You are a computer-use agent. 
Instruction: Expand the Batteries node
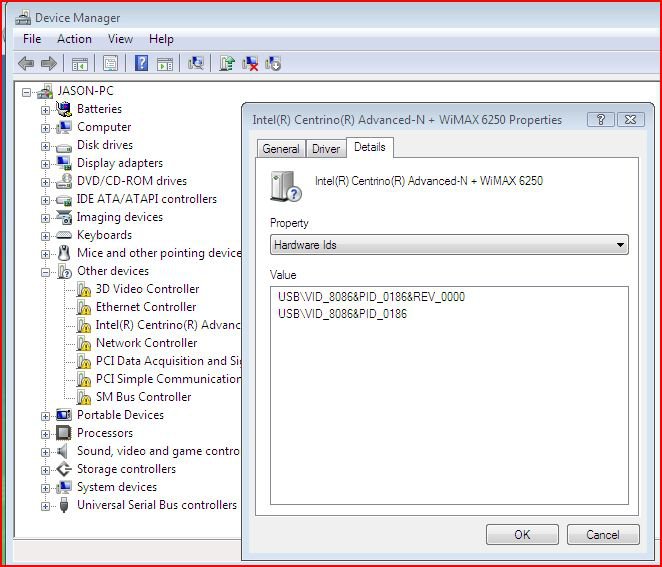coord(45,110)
